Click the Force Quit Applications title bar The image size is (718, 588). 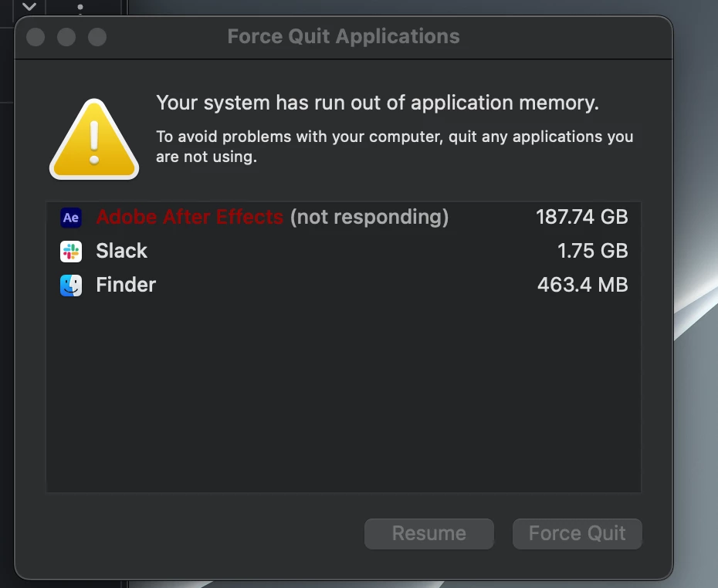[343, 36]
